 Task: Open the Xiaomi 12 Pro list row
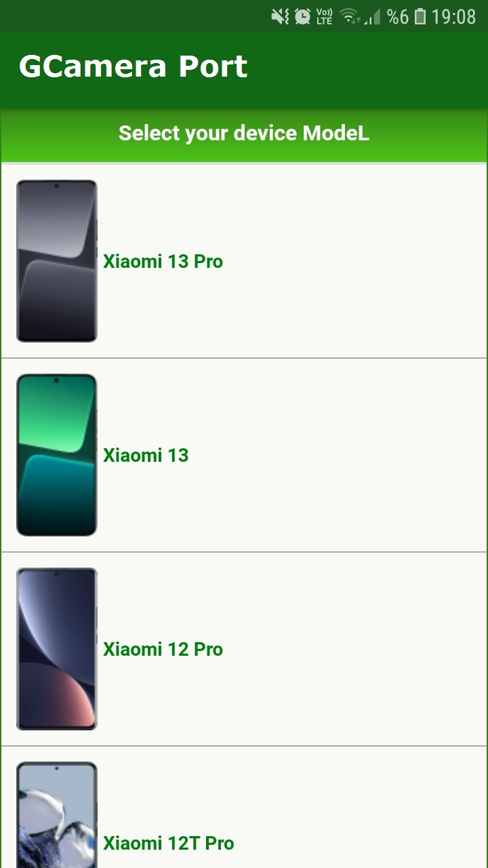244,649
